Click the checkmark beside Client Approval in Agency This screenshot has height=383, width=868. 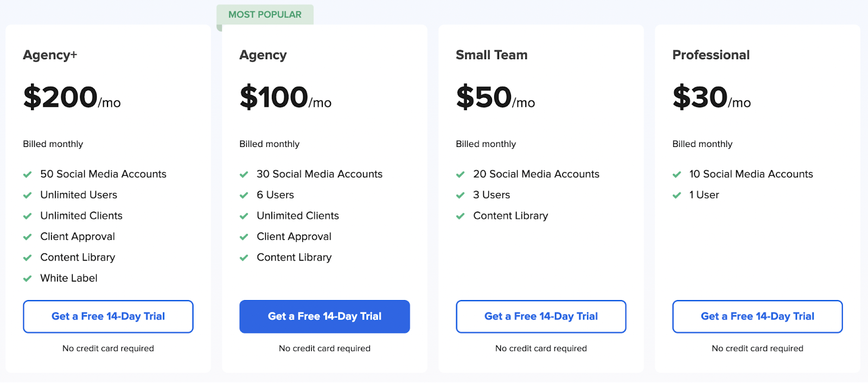click(x=244, y=237)
